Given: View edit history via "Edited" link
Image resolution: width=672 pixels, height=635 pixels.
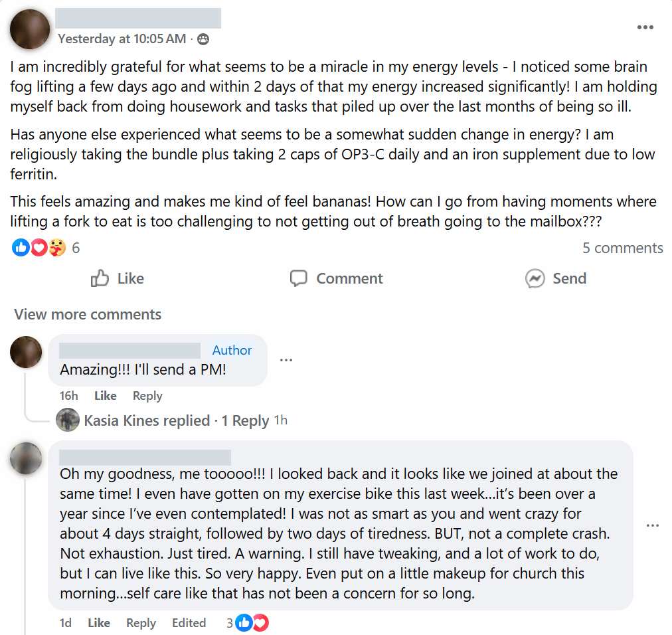Looking at the screenshot, I should tap(189, 623).
